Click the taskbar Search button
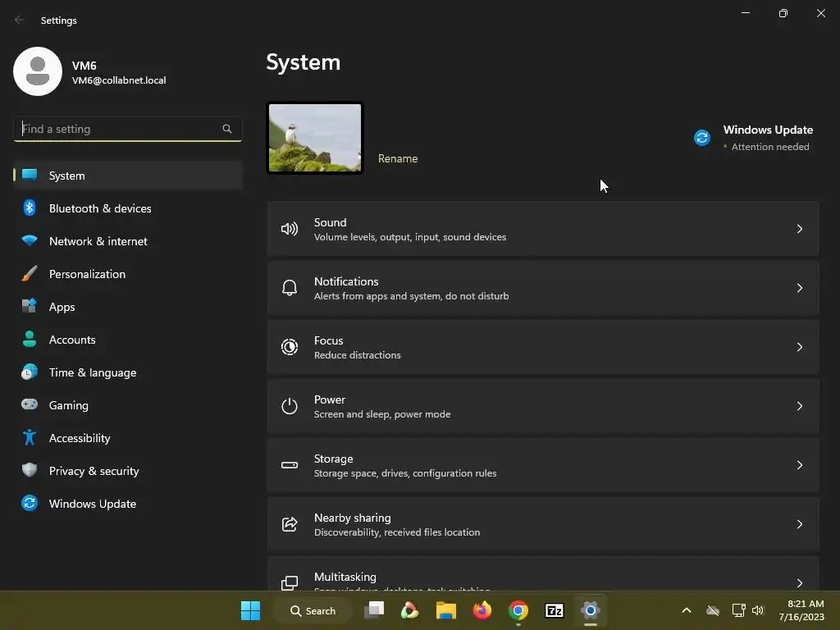 pos(313,610)
